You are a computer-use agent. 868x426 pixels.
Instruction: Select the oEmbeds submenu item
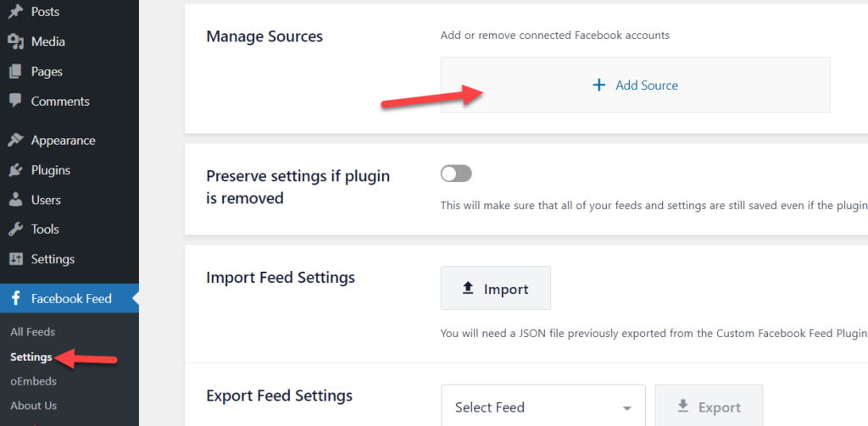tap(33, 381)
